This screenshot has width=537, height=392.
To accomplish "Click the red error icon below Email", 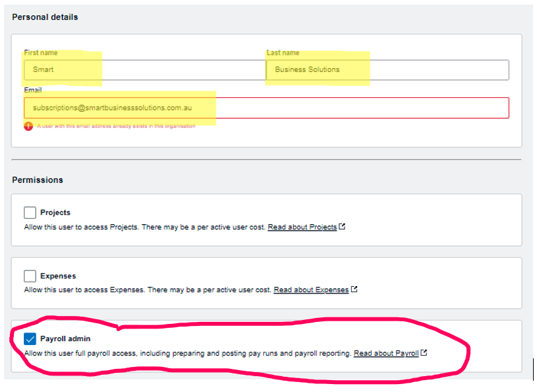I will coord(28,126).
